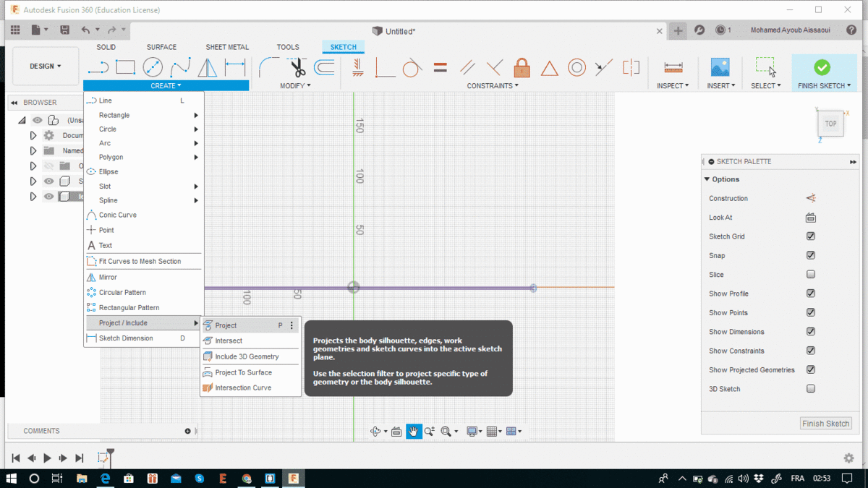Open Windows Start menu
The height and width of the screenshot is (488, 868).
12,479
